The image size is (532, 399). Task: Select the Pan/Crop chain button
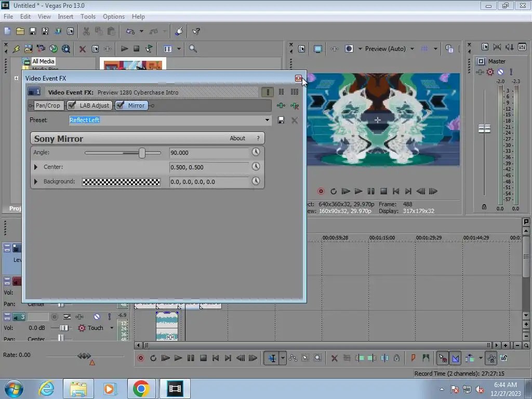[x=48, y=105]
